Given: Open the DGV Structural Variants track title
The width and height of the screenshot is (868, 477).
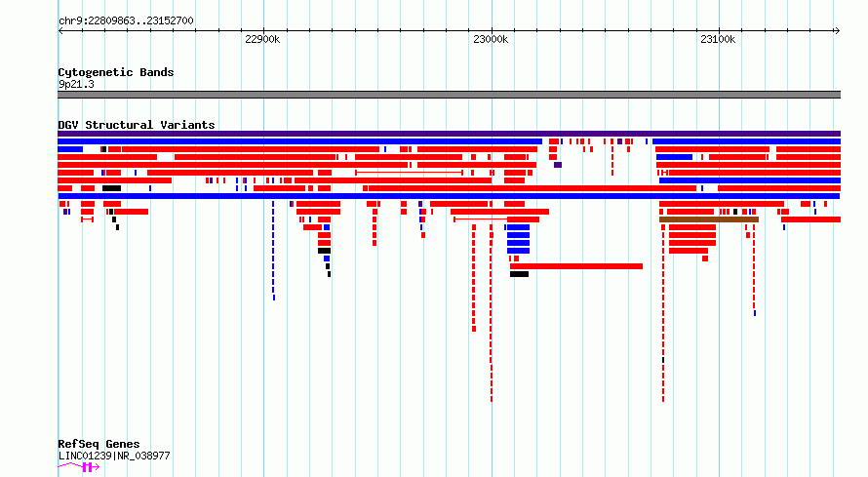Looking at the screenshot, I should pyautogui.click(x=137, y=125).
